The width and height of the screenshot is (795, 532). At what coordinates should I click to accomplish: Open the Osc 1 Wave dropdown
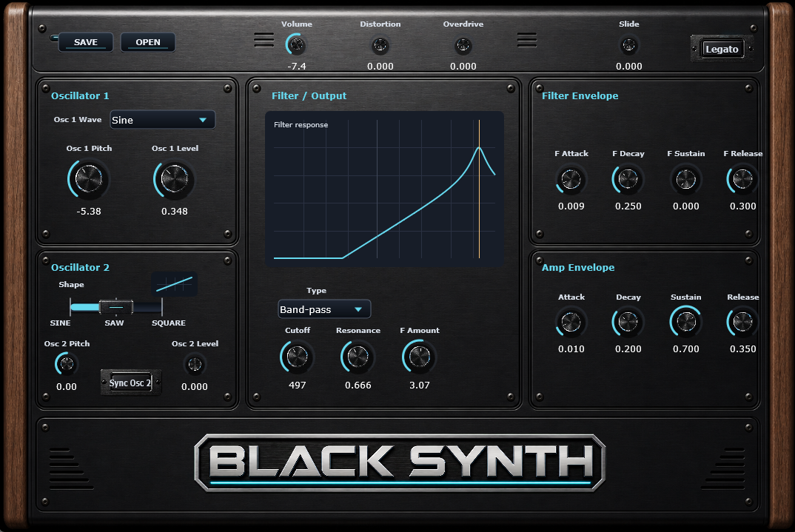[163, 120]
